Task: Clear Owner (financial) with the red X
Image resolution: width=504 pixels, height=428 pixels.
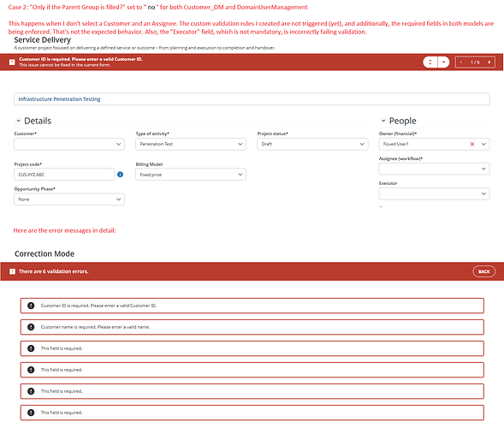Action: click(472, 144)
